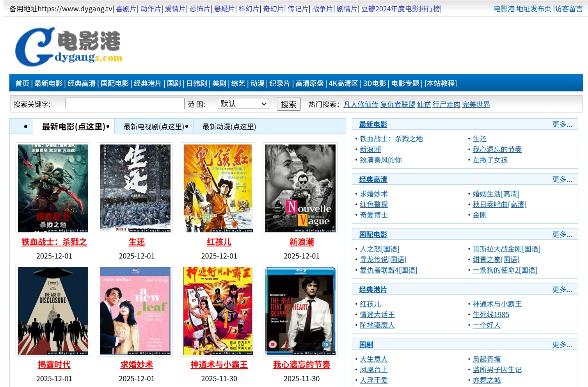Expand more in 最新电影 sidebar section
The height and width of the screenshot is (387, 588).
coord(562,125)
